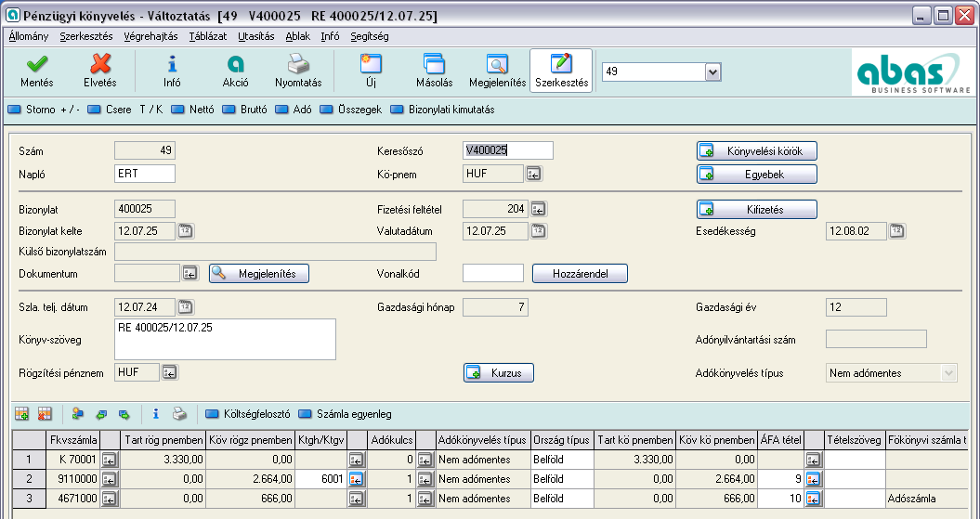Click right green arrow icon in table toolbar

pos(124,414)
